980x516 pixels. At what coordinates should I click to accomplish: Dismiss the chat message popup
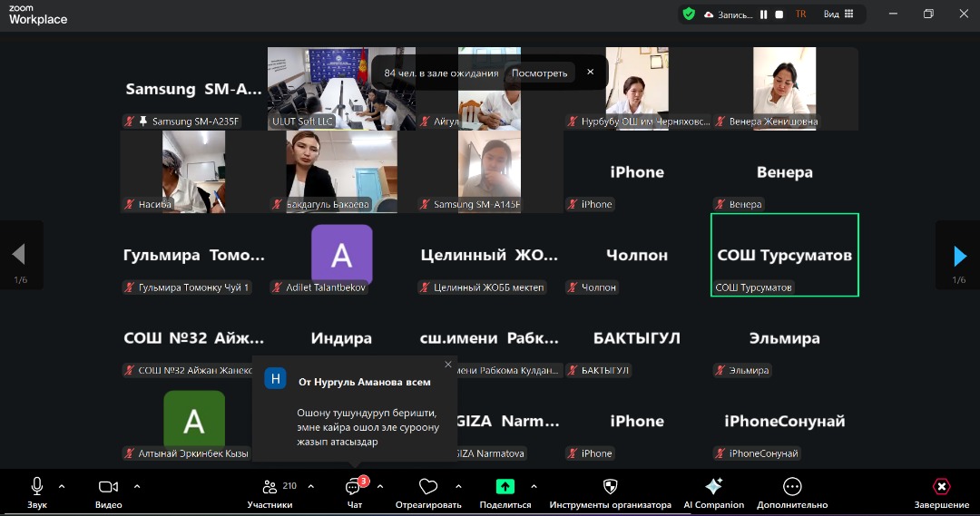click(x=447, y=365)
